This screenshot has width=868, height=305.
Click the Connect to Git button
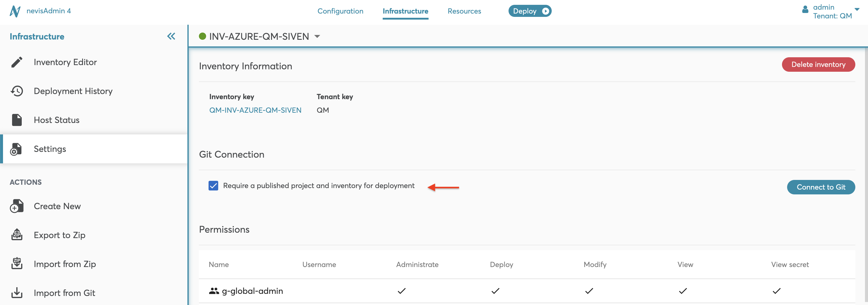click(821, 187)
